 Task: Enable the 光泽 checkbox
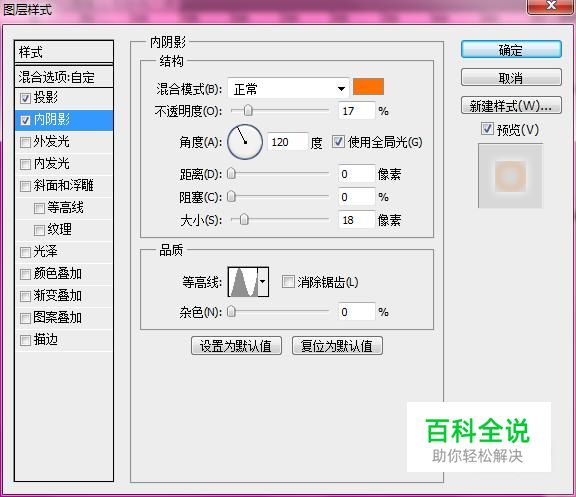click(25, 252)
